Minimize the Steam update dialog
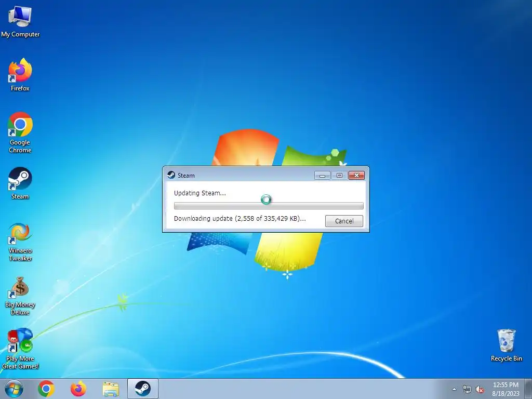532x399 pixels. pos(322,176)
